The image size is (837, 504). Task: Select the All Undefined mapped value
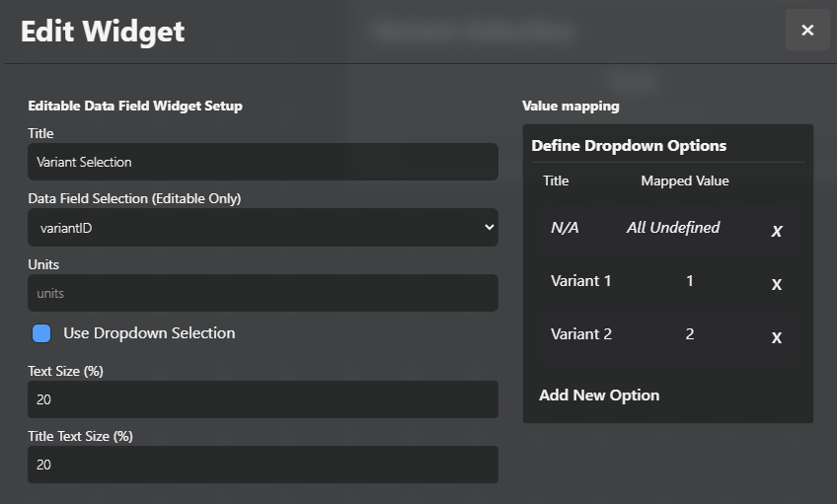[x=673, y=228]
